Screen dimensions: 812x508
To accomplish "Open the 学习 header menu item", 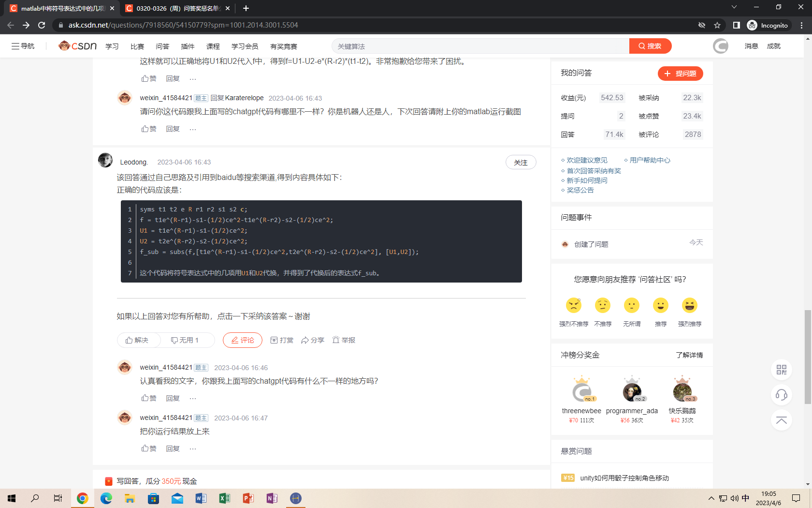I will [112, 46].
